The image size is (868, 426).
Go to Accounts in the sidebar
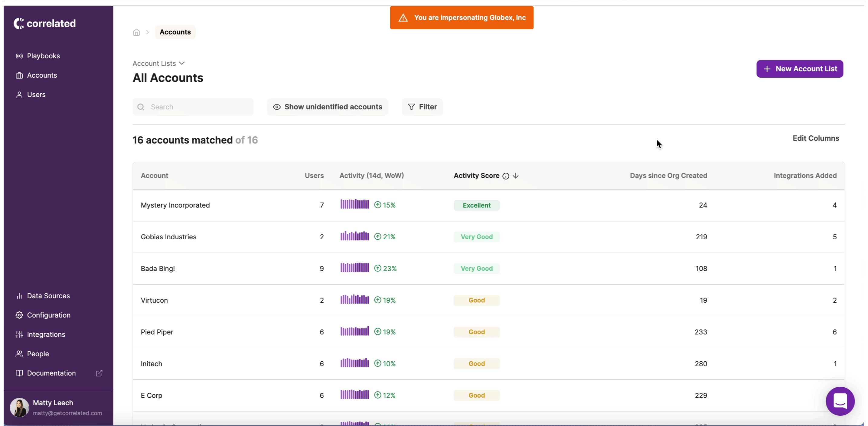42,75
